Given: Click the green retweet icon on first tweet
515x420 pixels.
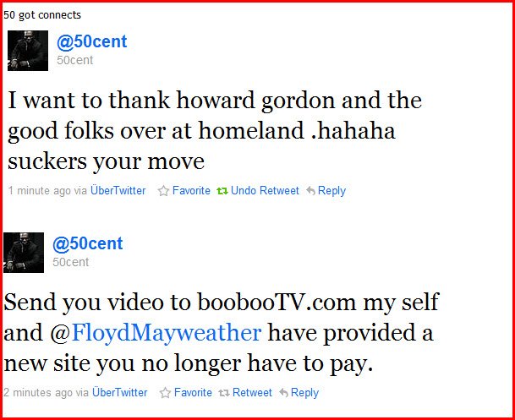Looking at the screenshot, I should click(x=222, y=191).
